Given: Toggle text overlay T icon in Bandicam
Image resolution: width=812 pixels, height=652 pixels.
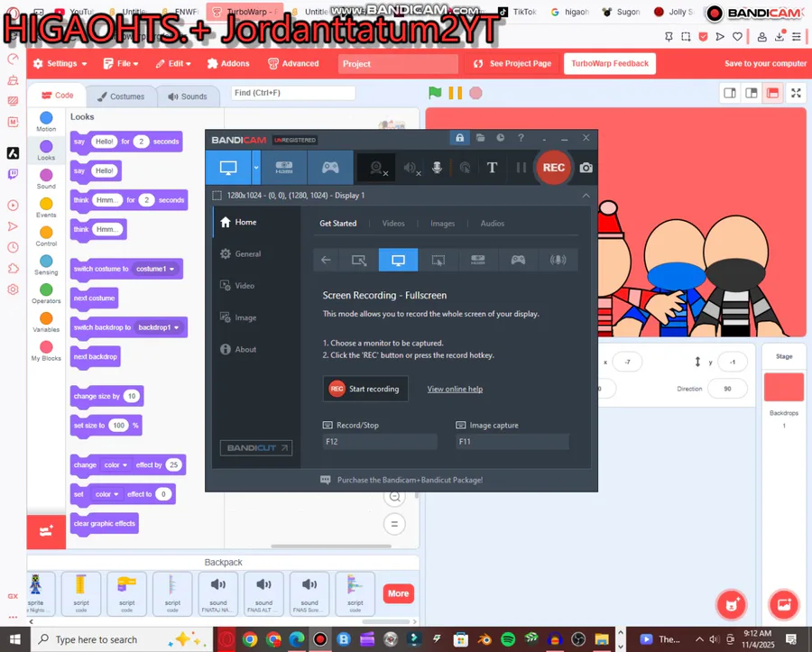Looking at the screenshot, I should click(492, 168).
